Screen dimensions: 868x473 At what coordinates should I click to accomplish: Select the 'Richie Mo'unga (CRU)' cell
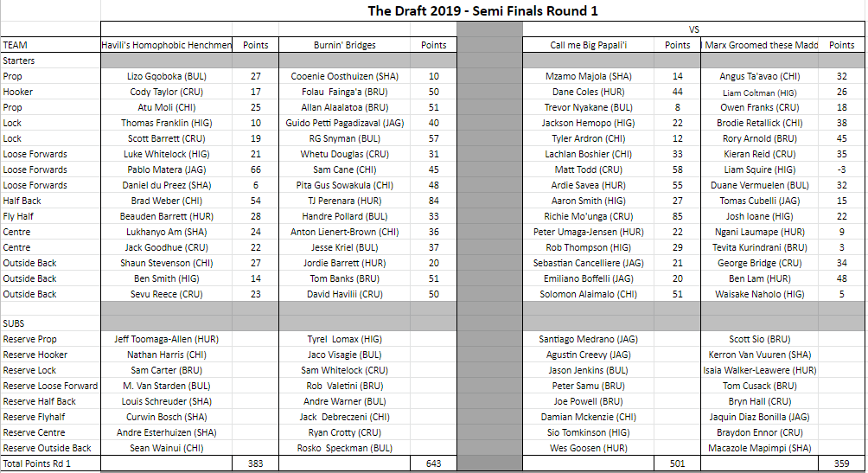[588, 216]
